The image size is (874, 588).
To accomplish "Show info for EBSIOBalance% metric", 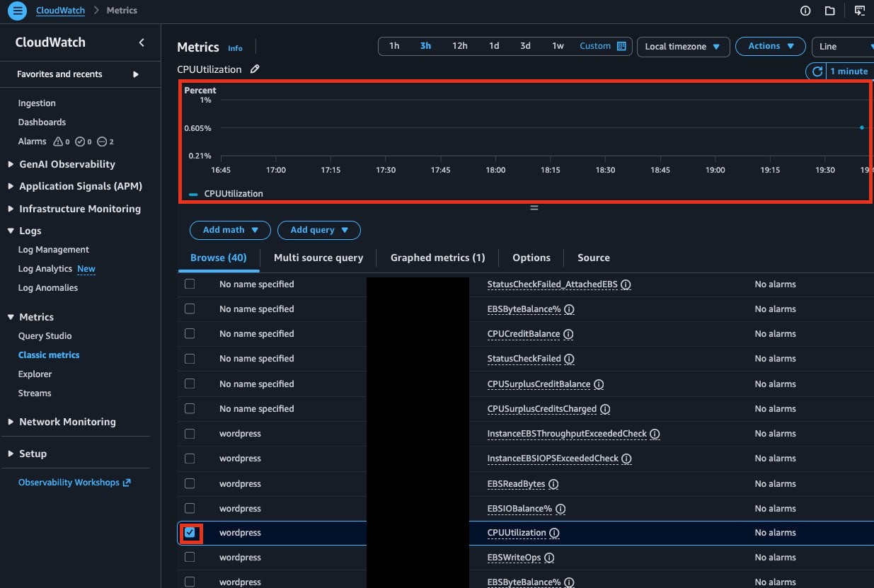I will (x=560, y=509).
